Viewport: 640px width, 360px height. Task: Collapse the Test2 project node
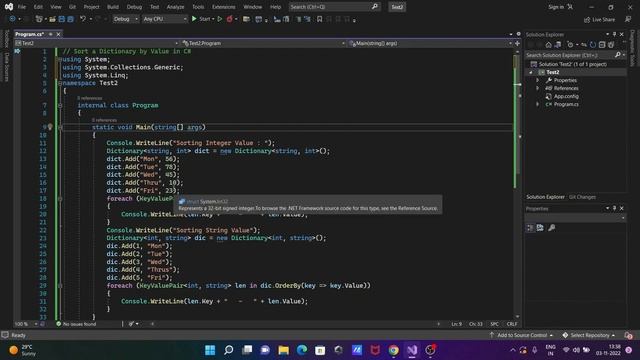(531, 72)
